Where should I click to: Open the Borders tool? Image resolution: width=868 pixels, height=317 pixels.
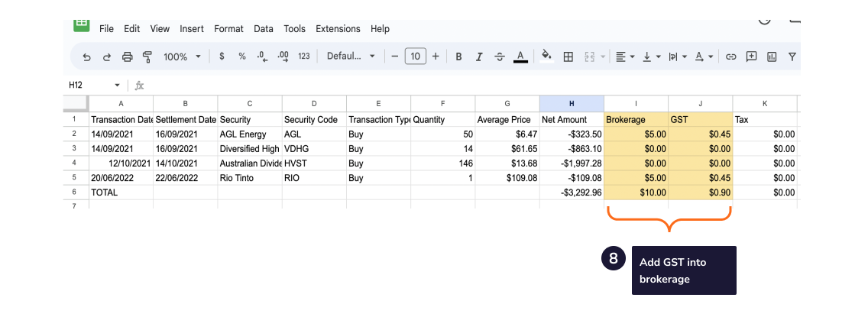pos(568,57)
